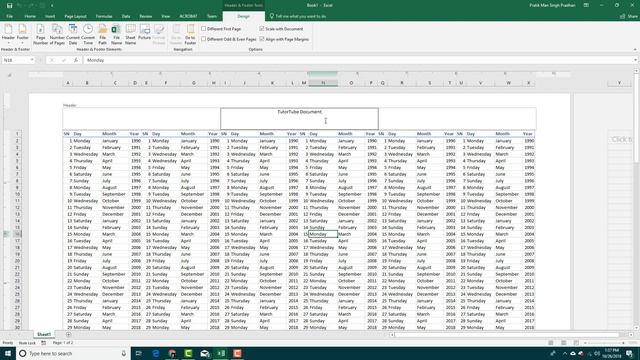Click the Select All corner button
640x360 pixels.
pos(9,75)
